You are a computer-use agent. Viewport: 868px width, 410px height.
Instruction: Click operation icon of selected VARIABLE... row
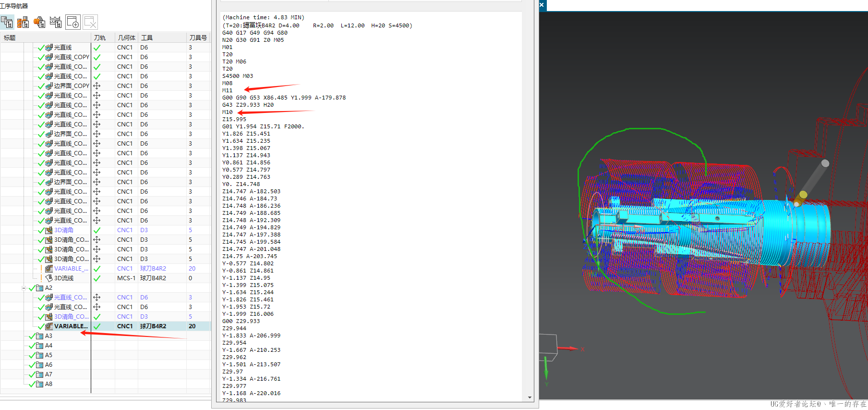49,326
